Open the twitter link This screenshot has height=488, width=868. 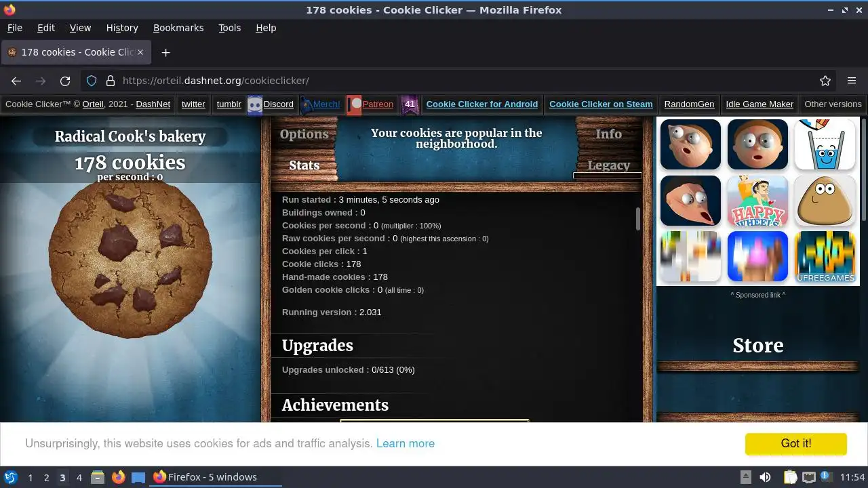193,104
